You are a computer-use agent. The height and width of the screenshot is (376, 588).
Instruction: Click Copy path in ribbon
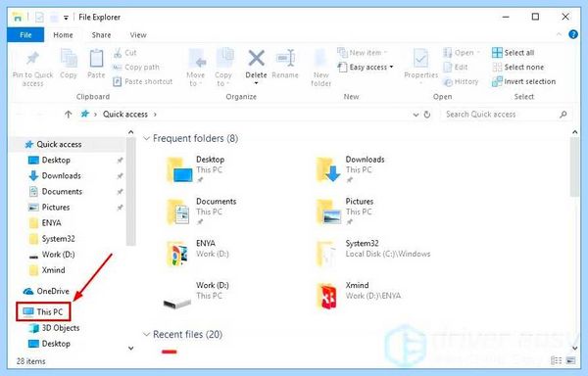click(136, 68)
